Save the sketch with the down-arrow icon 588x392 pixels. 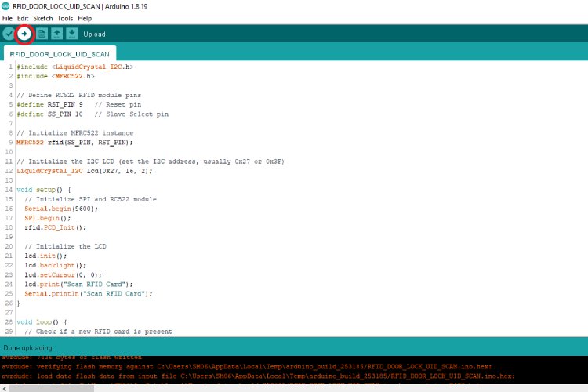coord(72,34)
